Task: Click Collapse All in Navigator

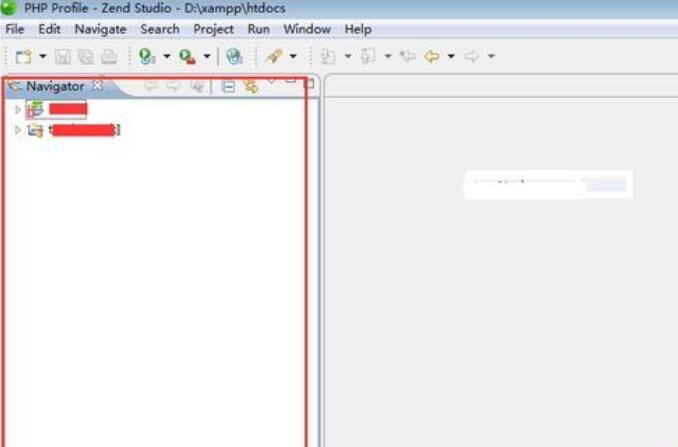Action: tap(228, 87)
